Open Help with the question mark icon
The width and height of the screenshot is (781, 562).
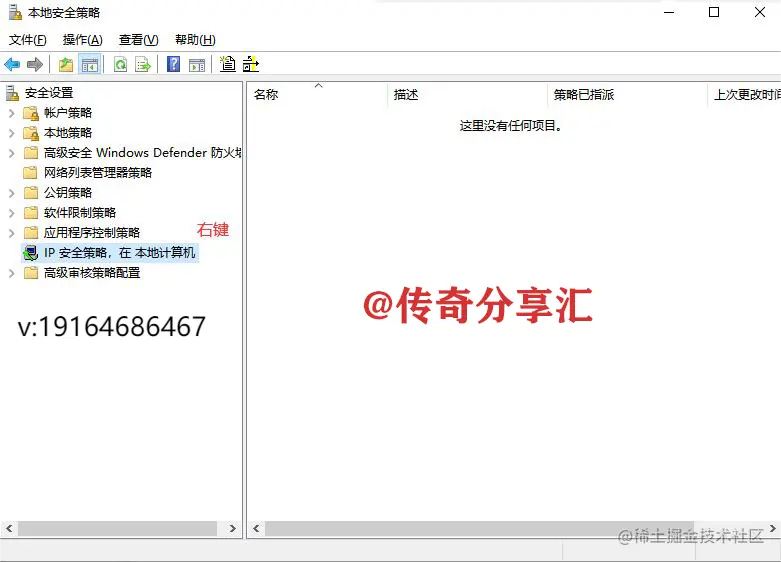pos(173,64)
